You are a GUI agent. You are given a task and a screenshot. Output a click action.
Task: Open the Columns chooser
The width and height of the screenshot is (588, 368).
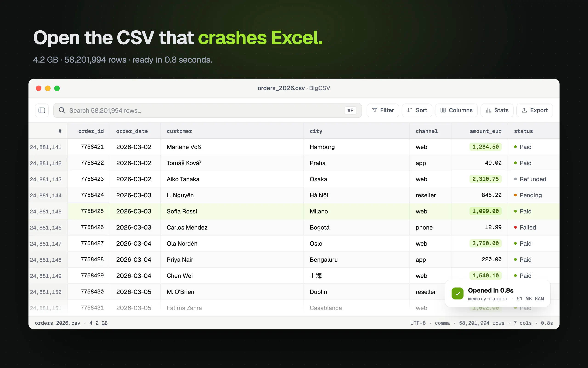(456, 110)
